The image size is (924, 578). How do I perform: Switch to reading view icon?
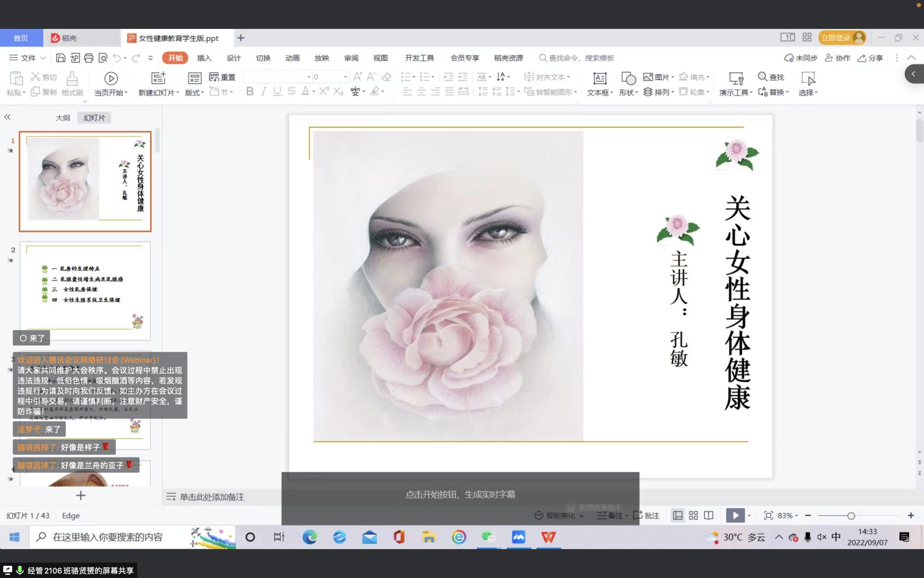[709, 515]
